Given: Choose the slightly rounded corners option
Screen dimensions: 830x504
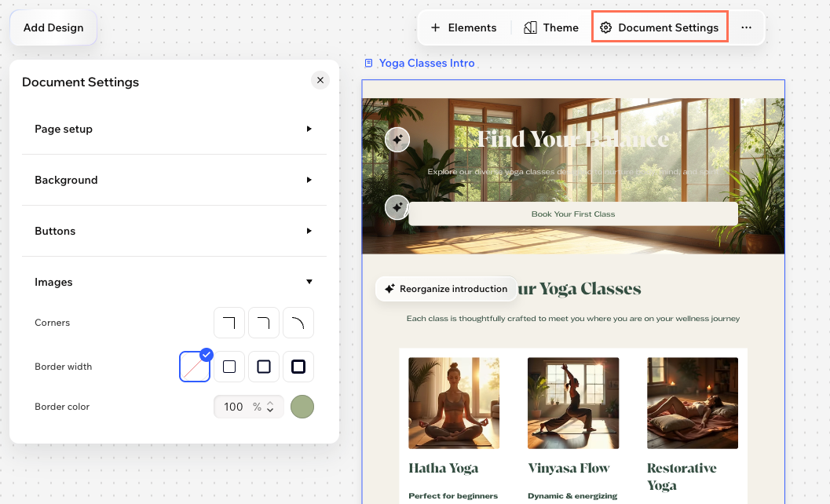Looking at the screenshot, I should coord(264,323).
